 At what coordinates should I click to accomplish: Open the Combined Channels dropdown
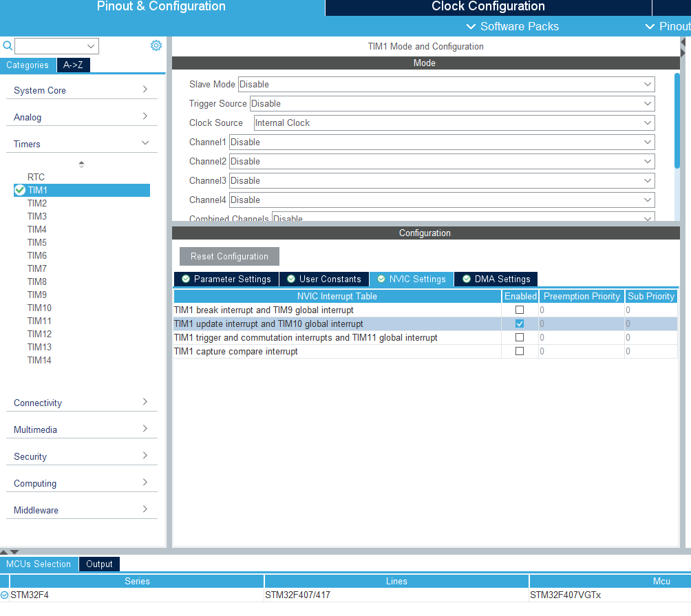tap(463, 217)
